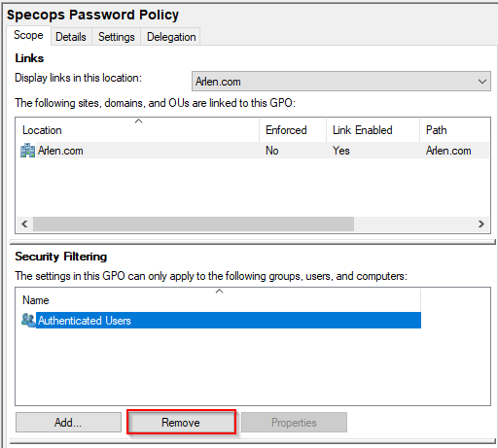Open the Details tab
Image resolution: width=498 pixels, height=448 pixels.
tap(71, 37)
